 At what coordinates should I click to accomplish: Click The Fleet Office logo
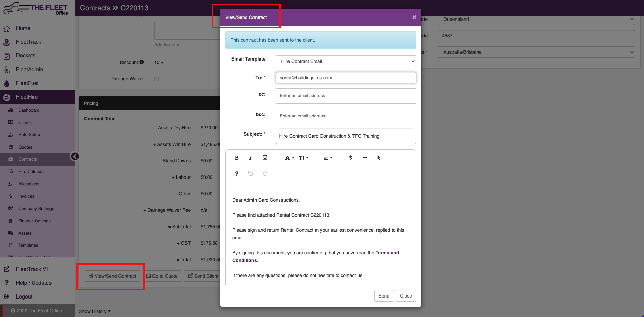[36, 8]
